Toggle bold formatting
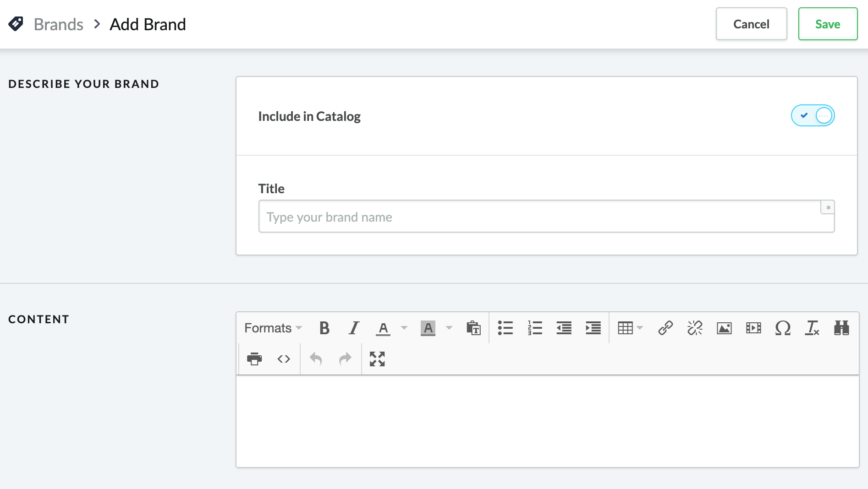 click(324, 328)
